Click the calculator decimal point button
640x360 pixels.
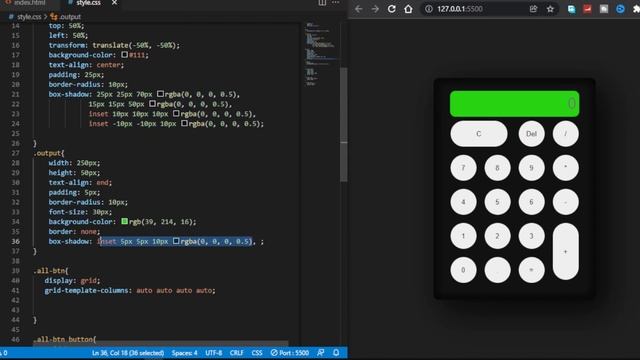[497, 270]
